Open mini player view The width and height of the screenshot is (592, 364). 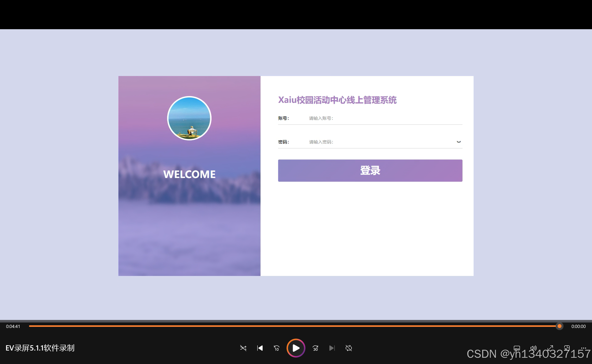pos(567,348)
